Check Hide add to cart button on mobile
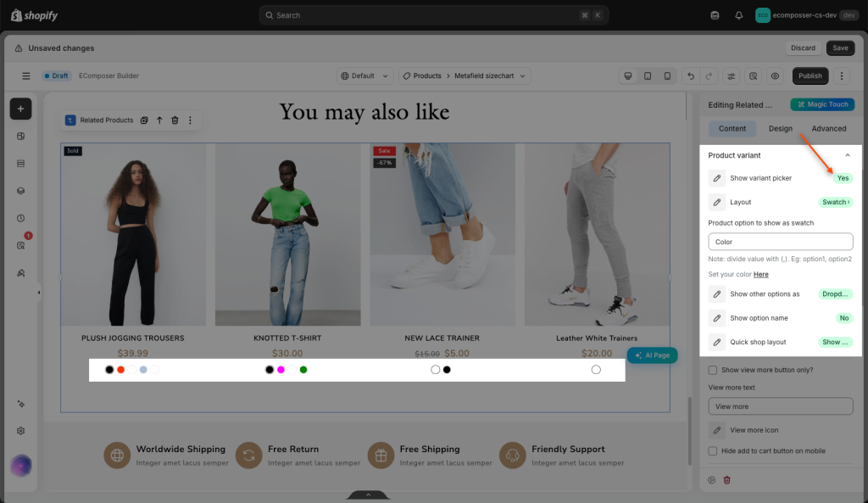The image size is (868, 503). 713,451
